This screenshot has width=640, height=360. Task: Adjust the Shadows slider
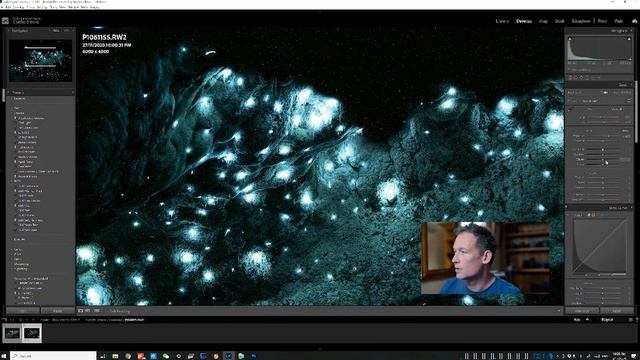coord(603,154)
